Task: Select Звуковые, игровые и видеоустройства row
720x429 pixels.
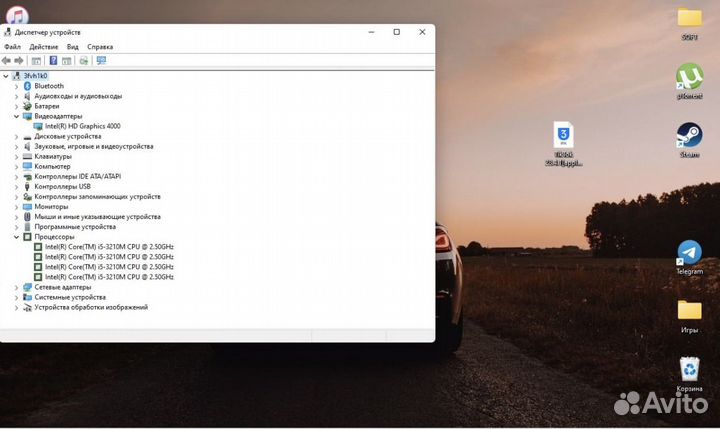Action: click(x=94, y=147)
